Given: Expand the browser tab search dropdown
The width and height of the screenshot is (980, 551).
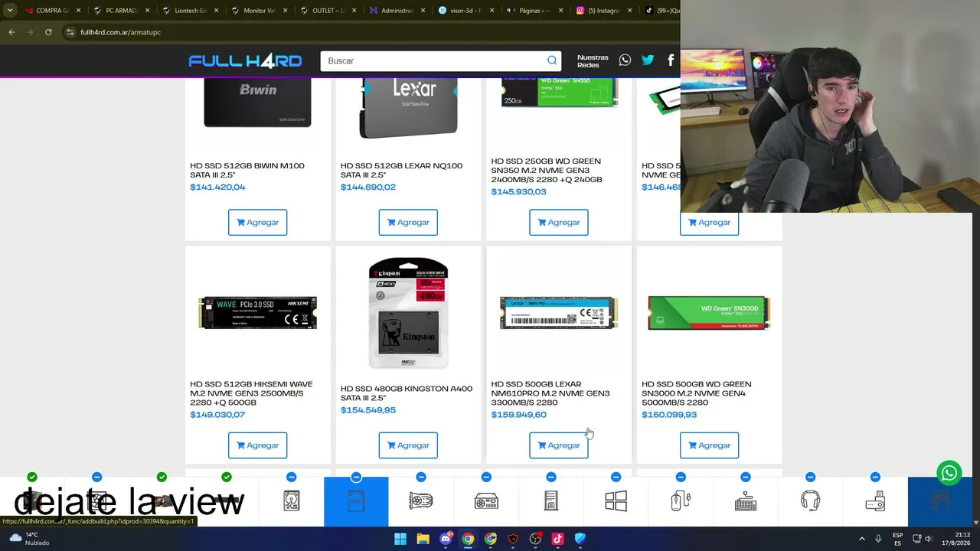Looking at the screenshot, I should click(10, 11).
